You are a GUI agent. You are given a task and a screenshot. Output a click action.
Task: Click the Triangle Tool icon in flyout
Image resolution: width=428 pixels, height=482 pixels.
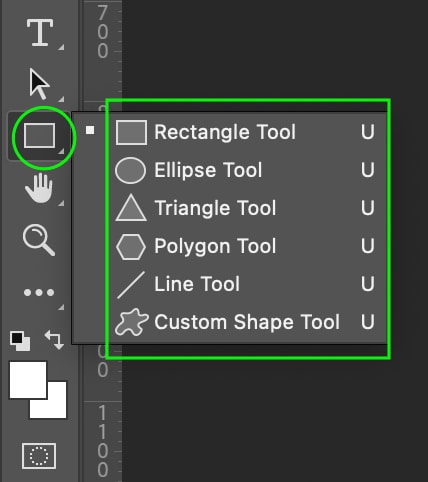[x=131, y=208]
